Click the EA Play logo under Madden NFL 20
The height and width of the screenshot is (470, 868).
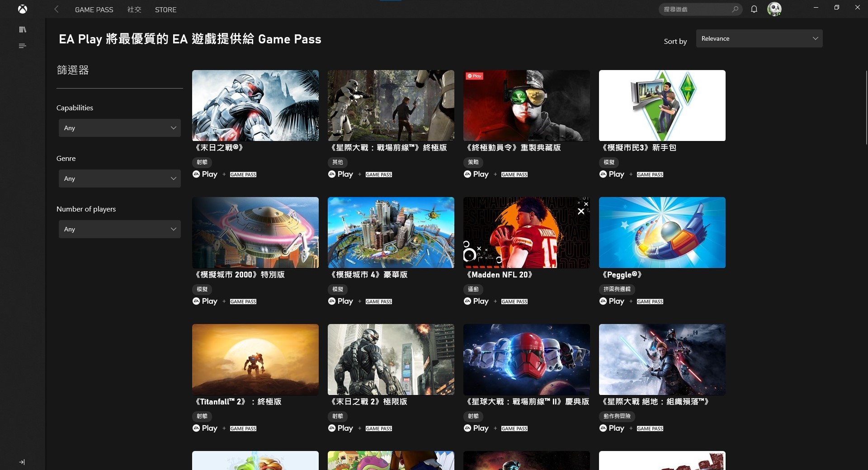476,301
